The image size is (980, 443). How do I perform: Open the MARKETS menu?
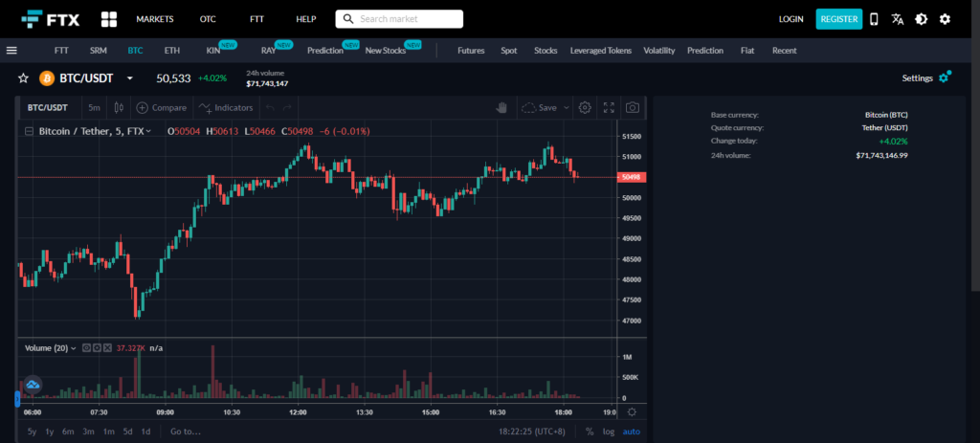click(155, 19)
